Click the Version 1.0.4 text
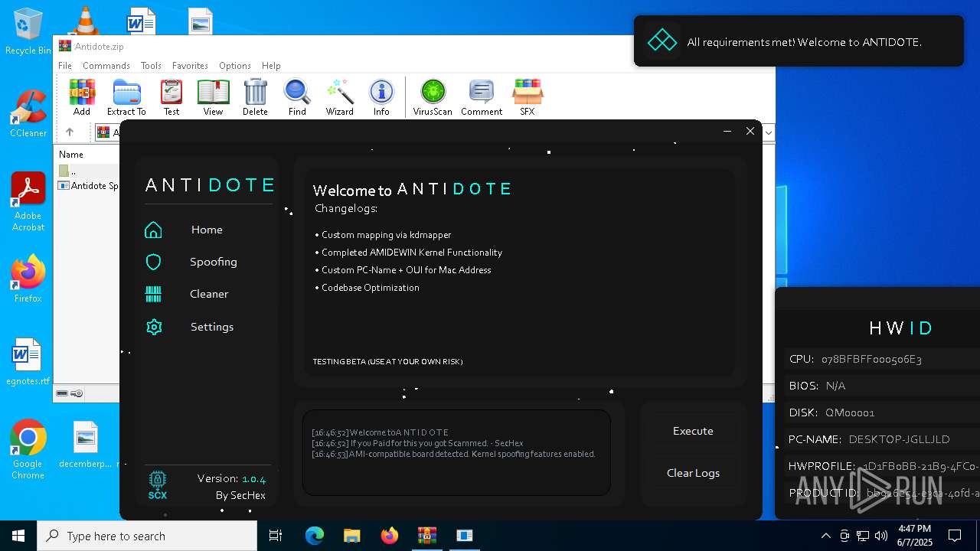 pyautogui.click(x=231, y=478)
